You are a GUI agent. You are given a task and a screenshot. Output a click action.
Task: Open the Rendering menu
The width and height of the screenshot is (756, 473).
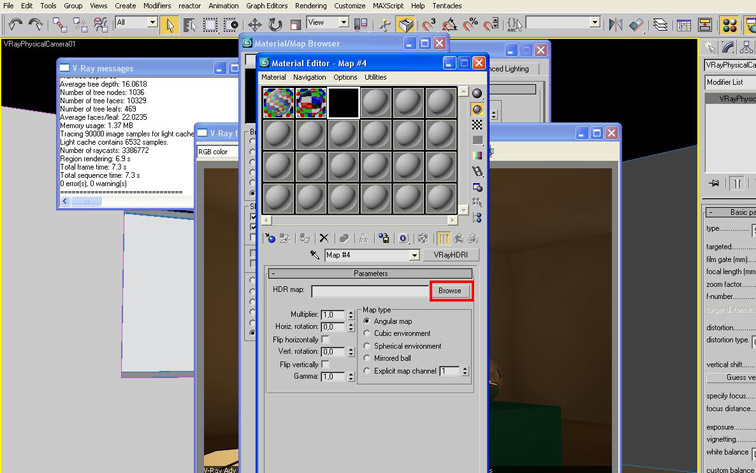[x=310, y=6]
